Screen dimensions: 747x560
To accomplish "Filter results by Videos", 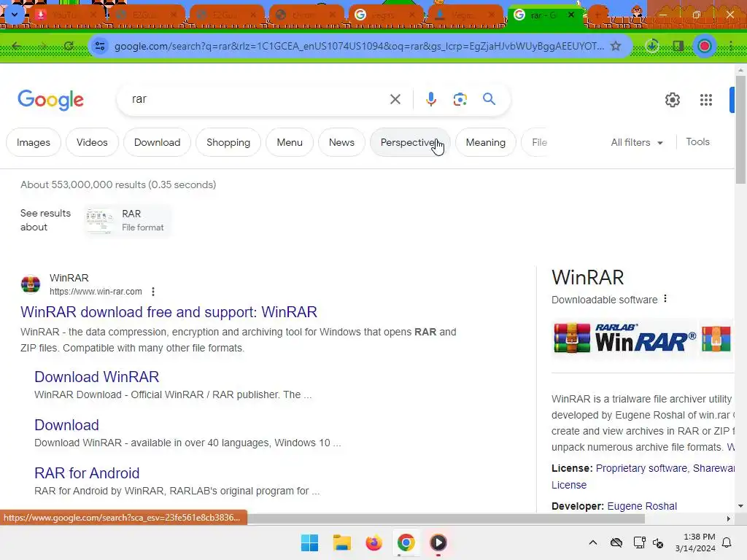I will click(x=92, y=142).
